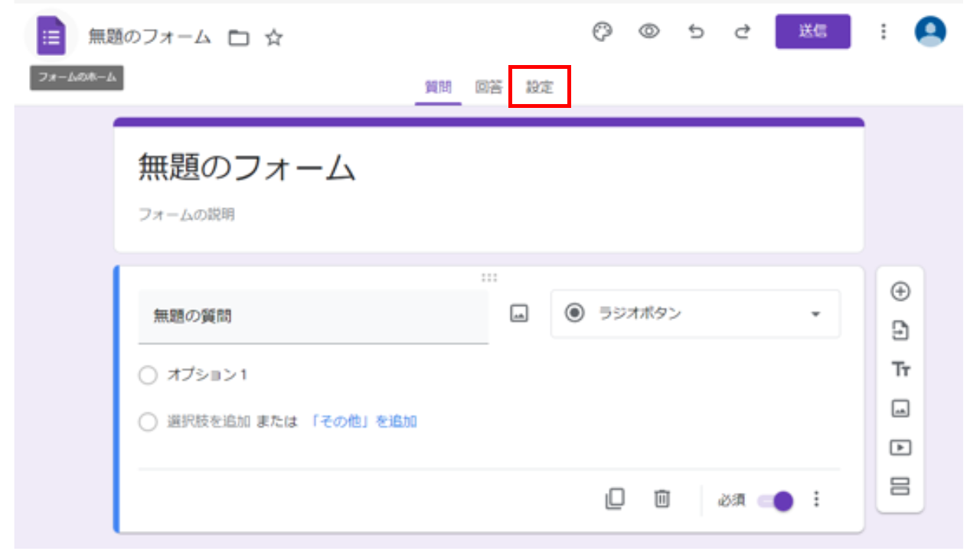Screen dimensions: 980x551
Task: Open the theme customization palette icon
Action: pos(603,32)
